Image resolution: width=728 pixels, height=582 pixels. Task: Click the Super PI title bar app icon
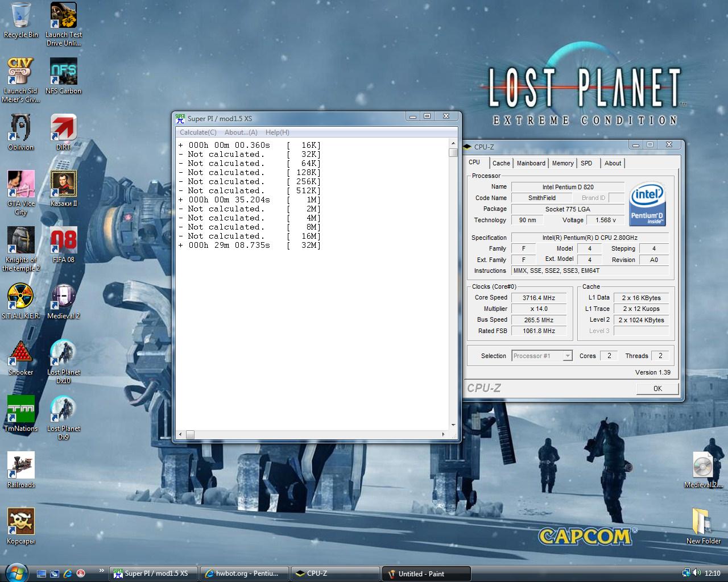[180, 119]
